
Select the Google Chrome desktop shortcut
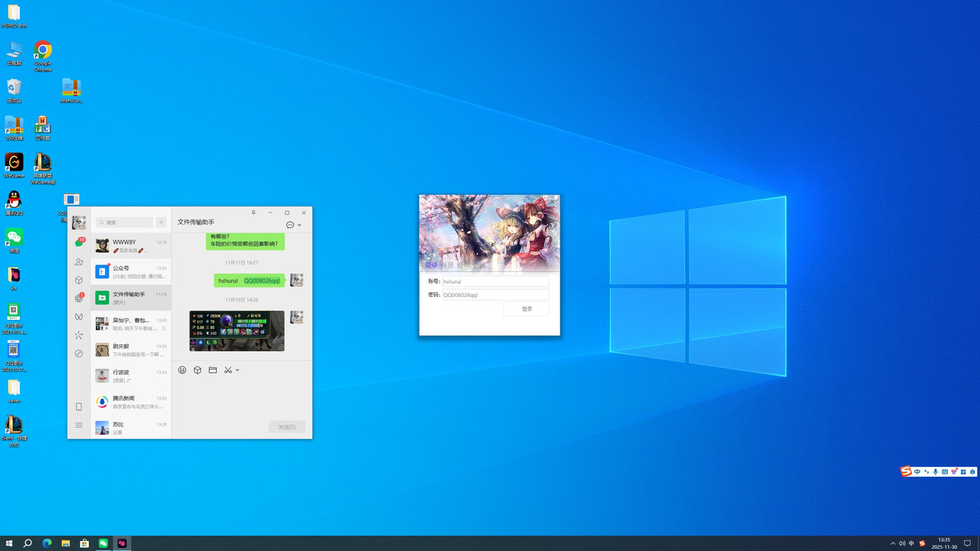tap(43, 56)
